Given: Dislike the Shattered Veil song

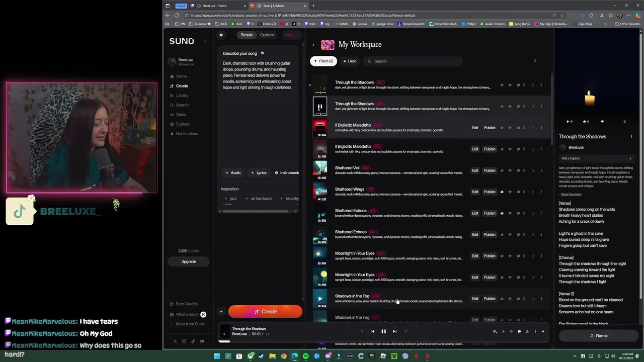Looking at the screenshot, I should click(510, 170).
